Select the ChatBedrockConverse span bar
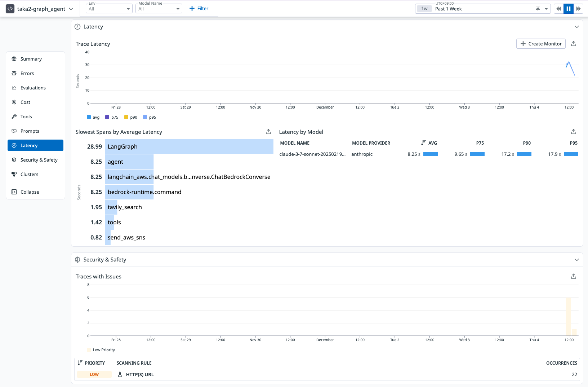 point(129,177)
